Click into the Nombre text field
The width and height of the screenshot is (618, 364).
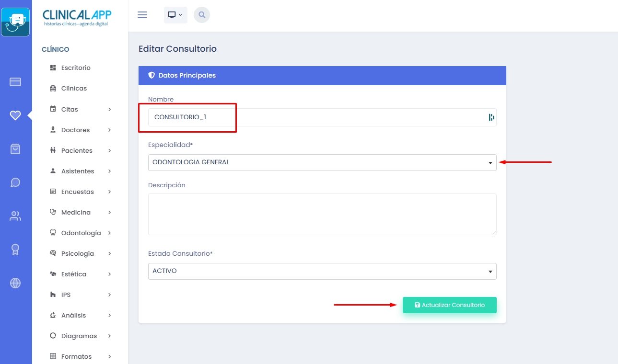coord(316,117)
